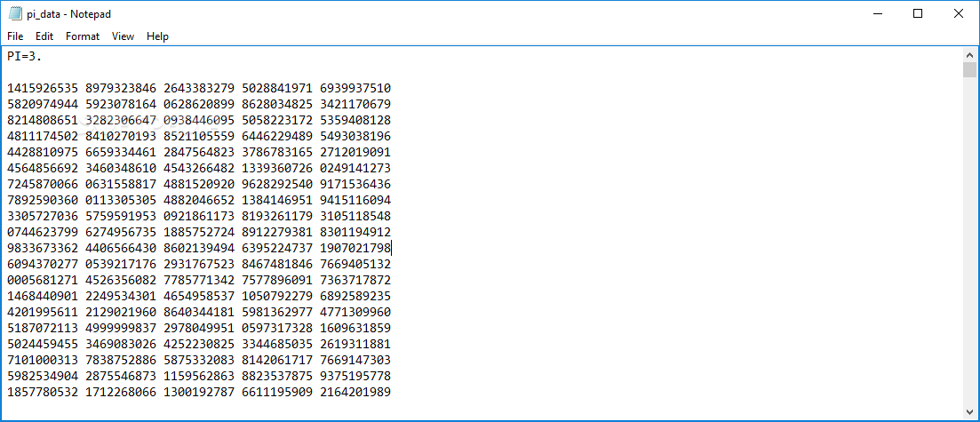Open the Help menu
Viewport: 980px width, 422px height.
tap(157, 36)
